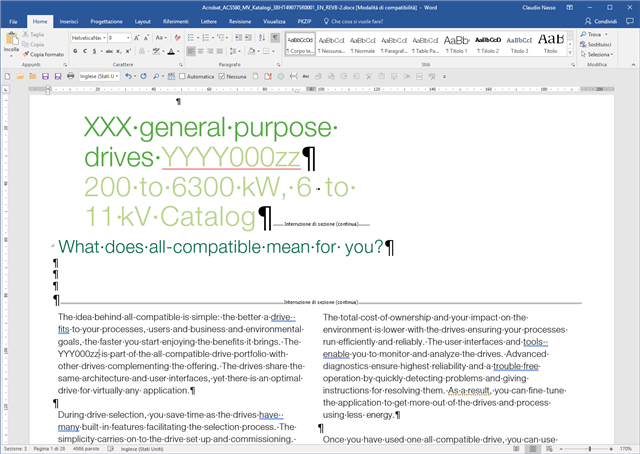Switch to the Progettazione tab

coord(107,21)
